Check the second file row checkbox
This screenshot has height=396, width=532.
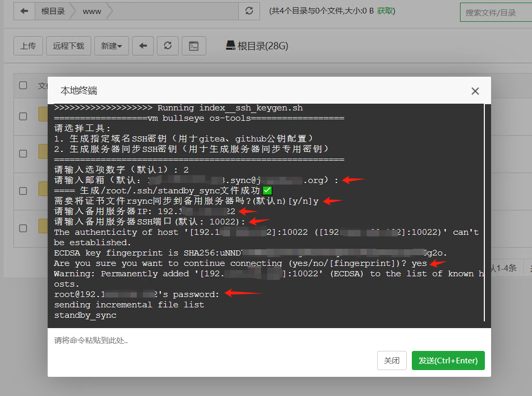coord(23,153)
